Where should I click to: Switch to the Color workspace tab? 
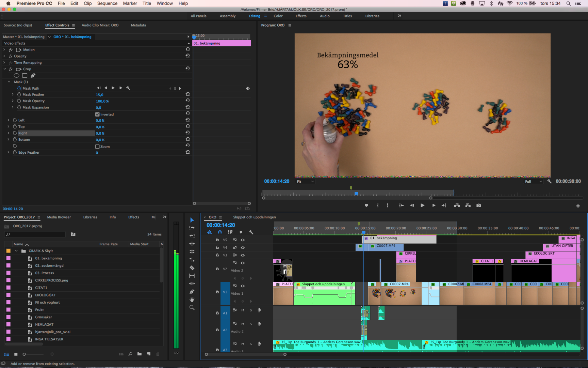coord(278,16)
